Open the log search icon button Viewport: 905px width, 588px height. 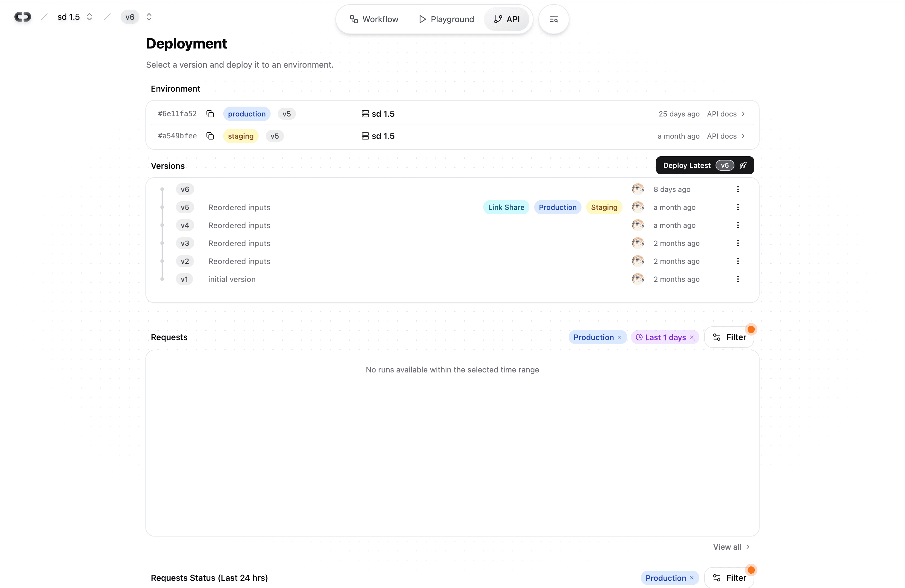[553, 19]
